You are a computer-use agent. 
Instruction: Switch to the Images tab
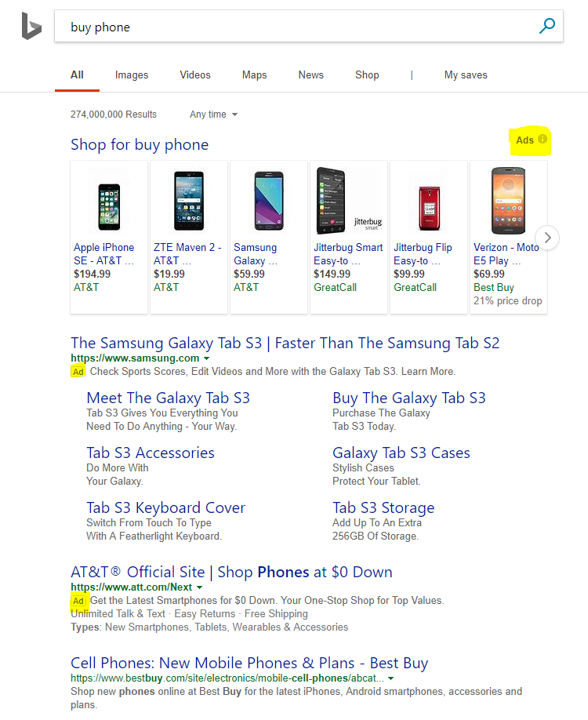pos(132,75)
